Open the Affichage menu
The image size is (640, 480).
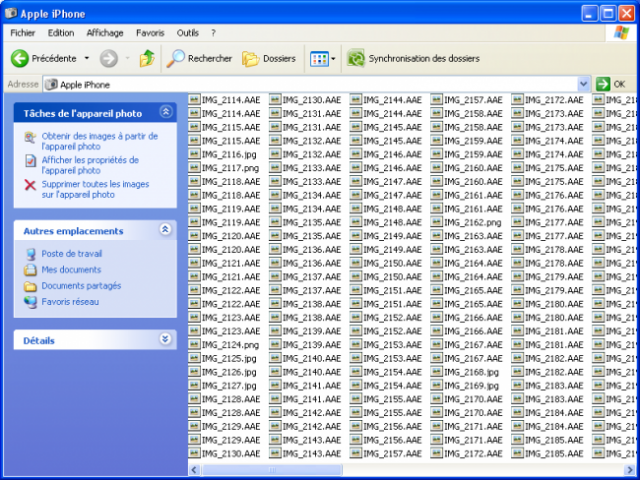(x=104, y=33)
